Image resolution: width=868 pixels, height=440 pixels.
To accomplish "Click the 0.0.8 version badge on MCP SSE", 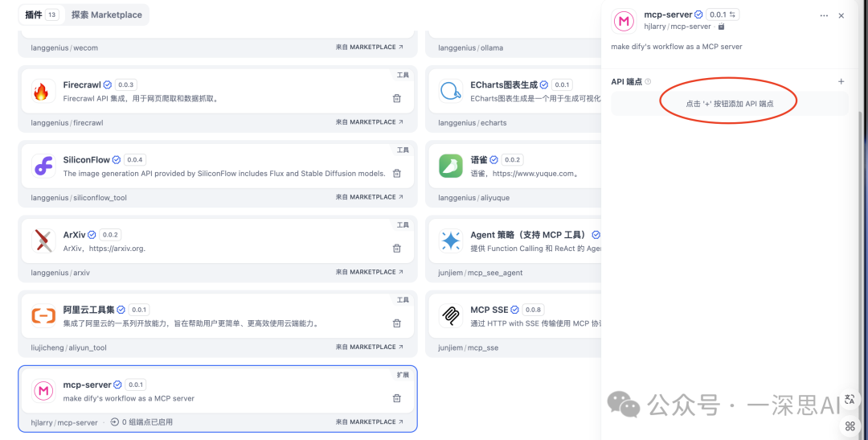I will [x=533, y=310].
